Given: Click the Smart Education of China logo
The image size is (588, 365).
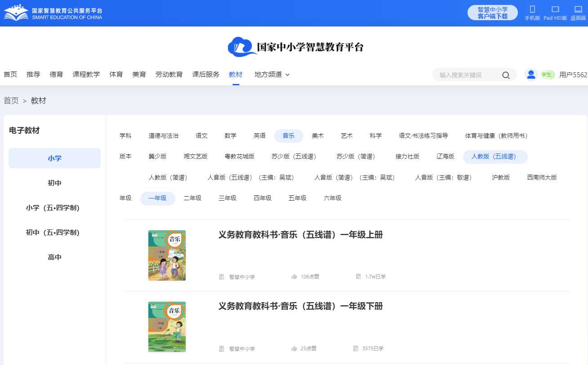Looking at the screenshot, I should (x=53, y=13).
